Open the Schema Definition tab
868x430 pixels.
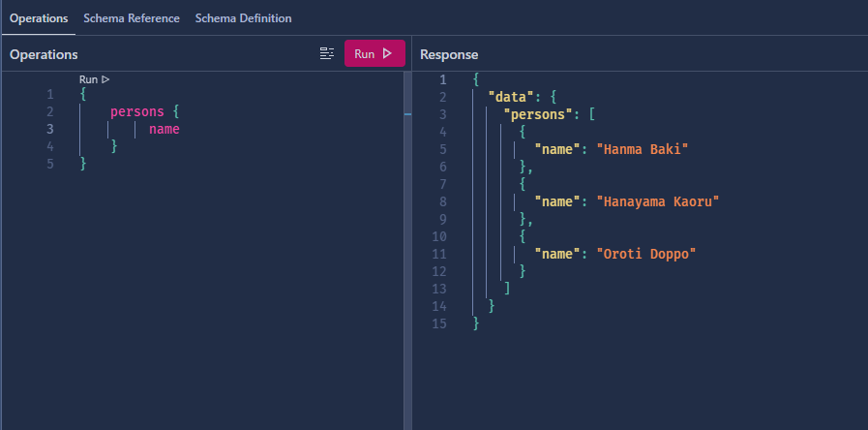[243, 18]
